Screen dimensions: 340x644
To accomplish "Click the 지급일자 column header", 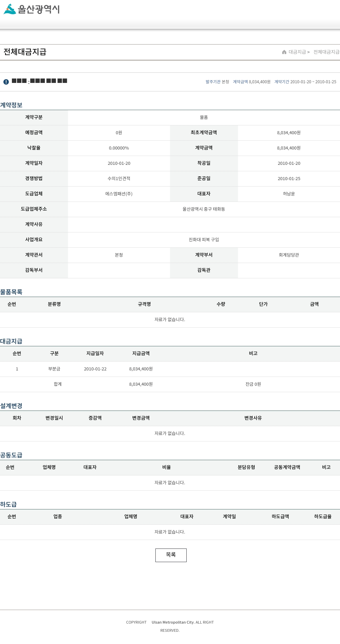I will [x=95, y=353].
